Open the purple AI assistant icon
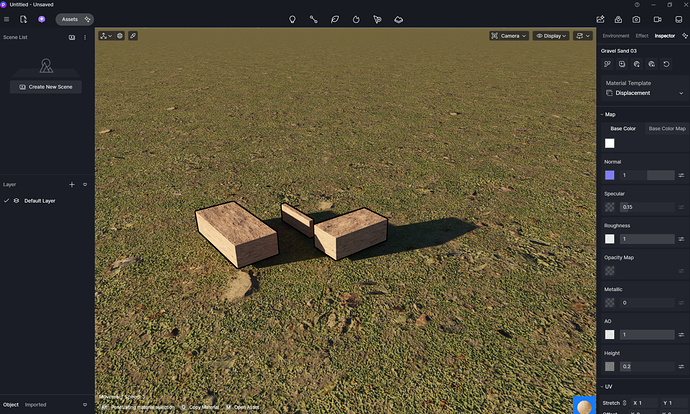Image resolution: width=690 pixels, height=414 pixels. (x=41, y=19)
